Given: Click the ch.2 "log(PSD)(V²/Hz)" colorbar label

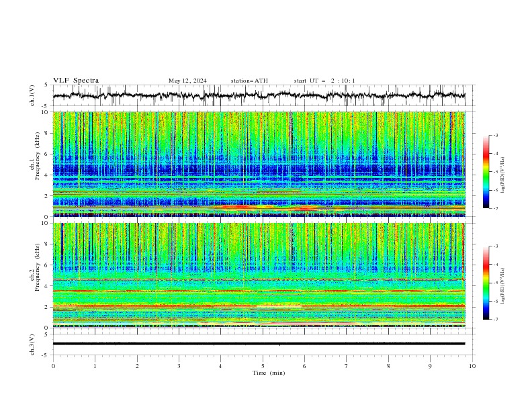Looking at the screenshot, I should (502, 285).
